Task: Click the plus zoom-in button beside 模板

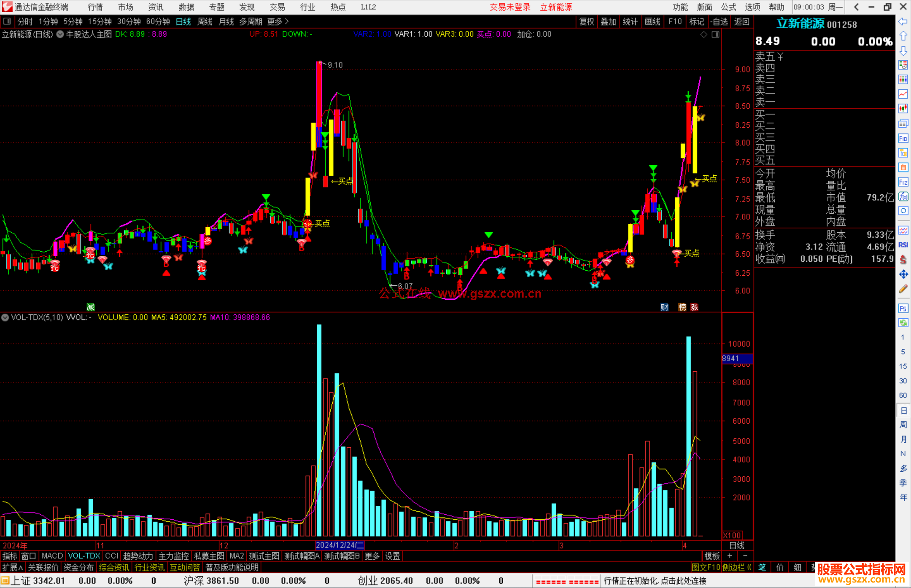Action: [730, 556]
